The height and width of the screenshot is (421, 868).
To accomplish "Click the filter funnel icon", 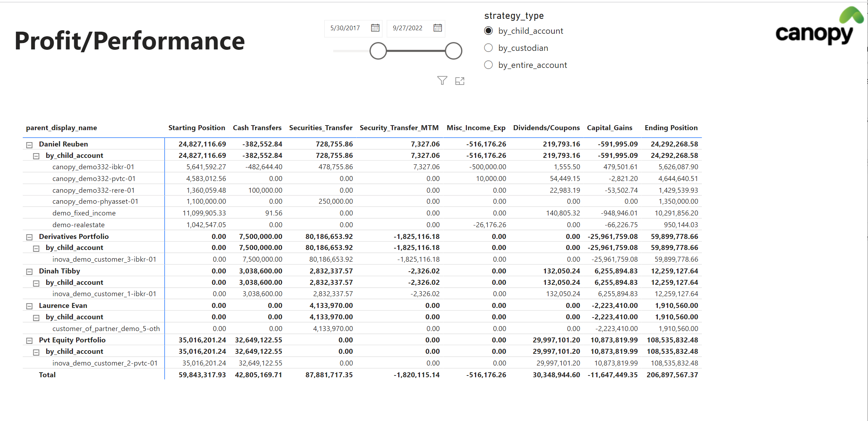I will coord(442,81).
